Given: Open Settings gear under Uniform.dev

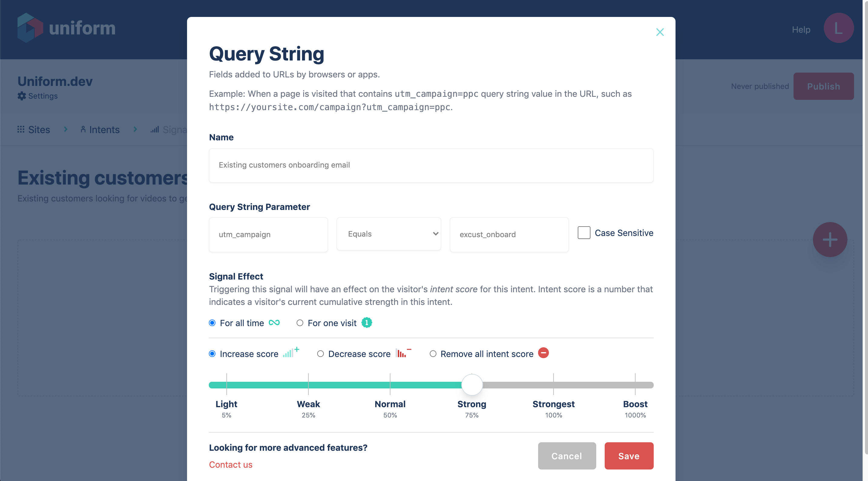Looking at the screenshot, I should point(22,96).
